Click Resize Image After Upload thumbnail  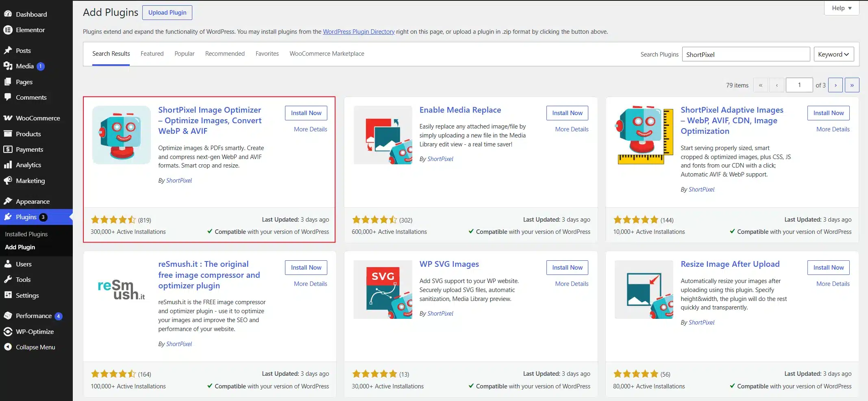644,290
